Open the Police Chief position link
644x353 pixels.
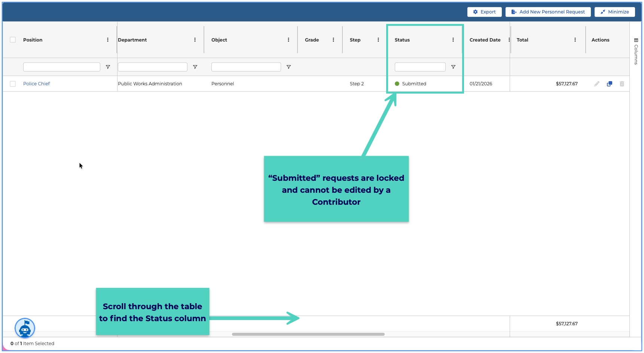[36, 84]
